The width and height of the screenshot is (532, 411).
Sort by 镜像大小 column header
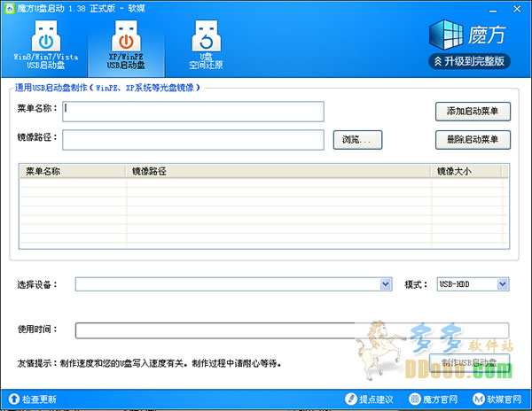467,172
